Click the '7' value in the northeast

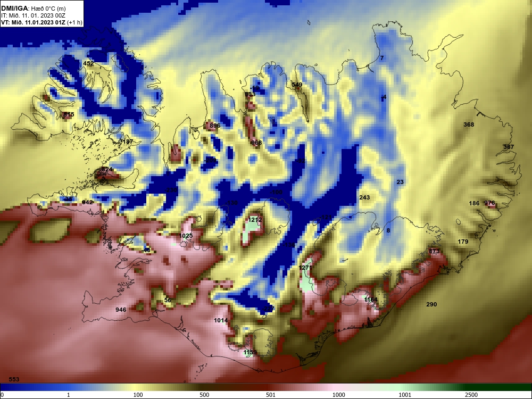coord(381,58)
